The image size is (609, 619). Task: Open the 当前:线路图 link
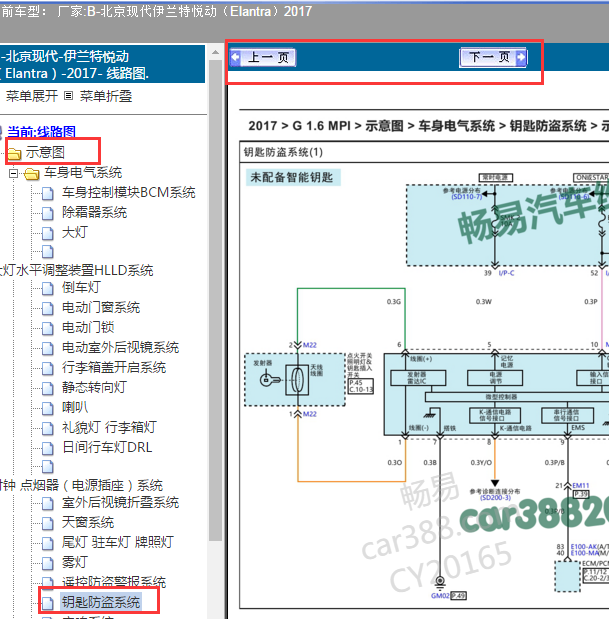tap(41, 131)
